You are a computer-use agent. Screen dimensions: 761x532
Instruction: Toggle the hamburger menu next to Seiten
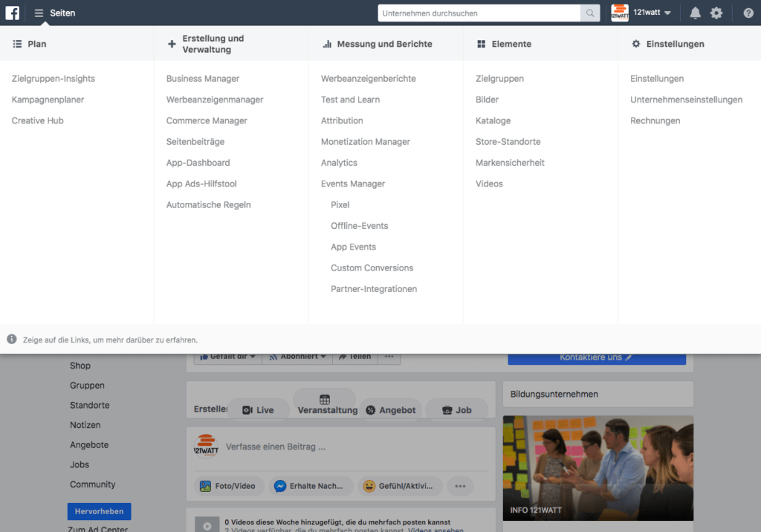pyautogui.click(x=39, y=13)
